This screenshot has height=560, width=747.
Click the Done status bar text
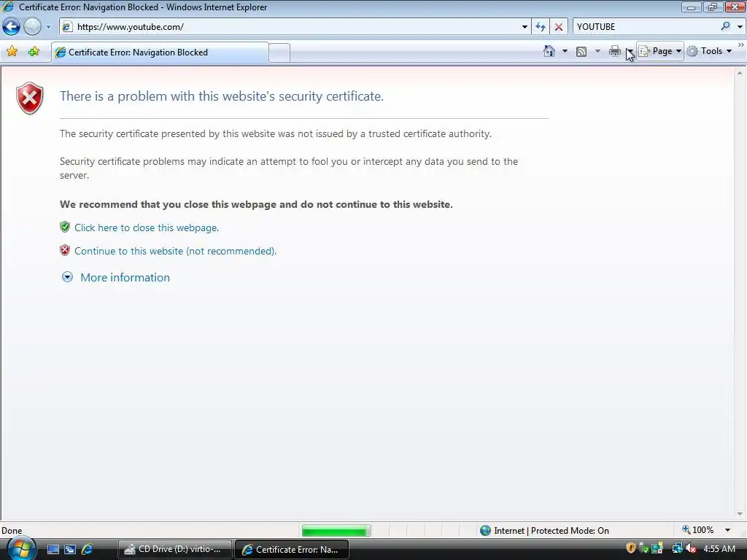click(x=12, y=531)
